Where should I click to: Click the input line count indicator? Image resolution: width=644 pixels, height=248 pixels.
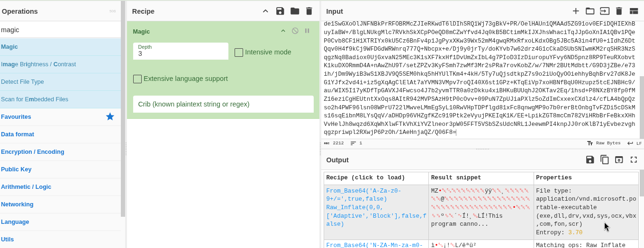click(356, 143)
